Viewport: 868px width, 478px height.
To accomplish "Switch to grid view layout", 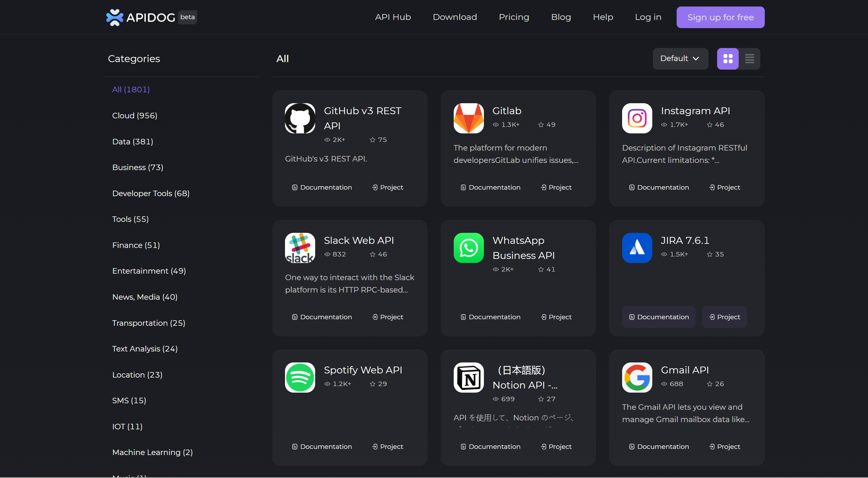I will tap(728, 59).
